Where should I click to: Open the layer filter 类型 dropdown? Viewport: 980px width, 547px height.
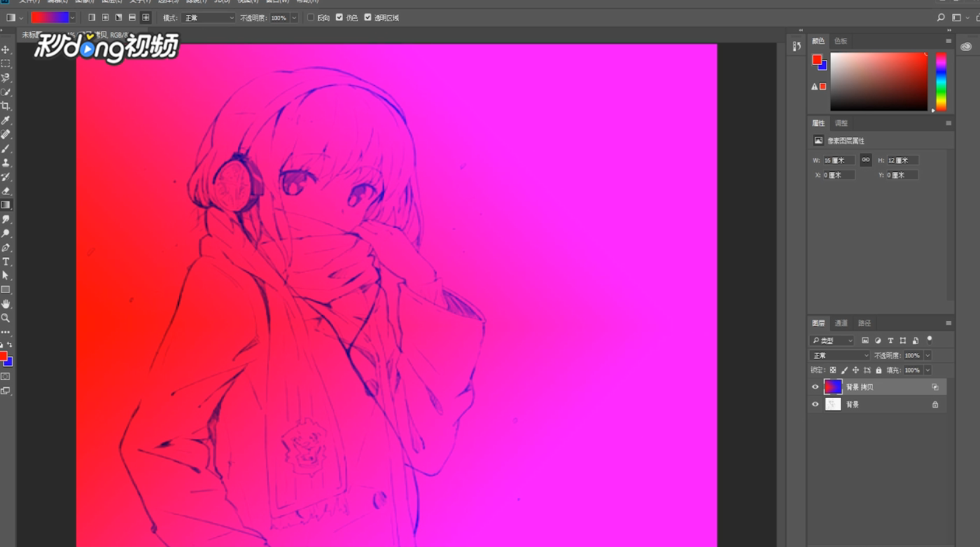[832, 341]
